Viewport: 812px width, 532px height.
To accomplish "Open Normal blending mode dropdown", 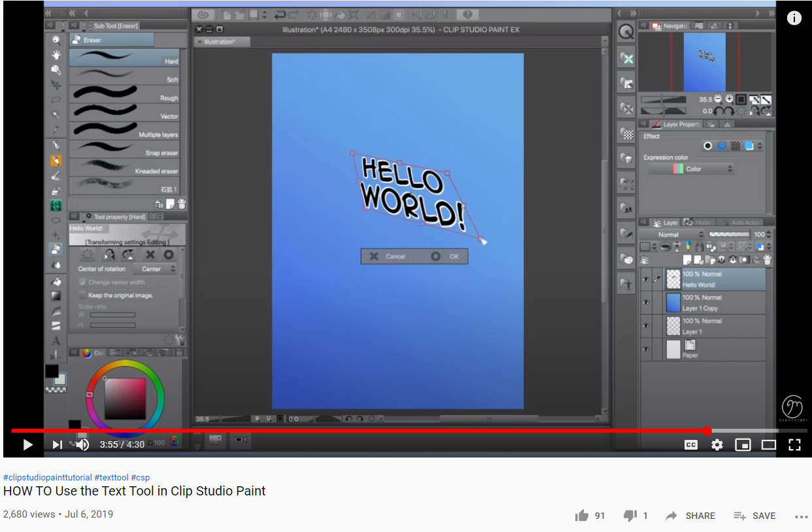I will tap(673, 235).
